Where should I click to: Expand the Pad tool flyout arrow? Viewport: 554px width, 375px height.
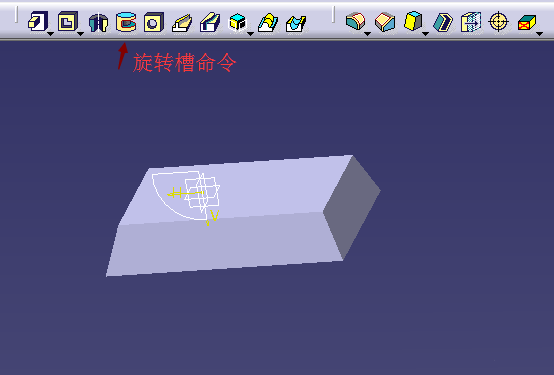[51, 34]
